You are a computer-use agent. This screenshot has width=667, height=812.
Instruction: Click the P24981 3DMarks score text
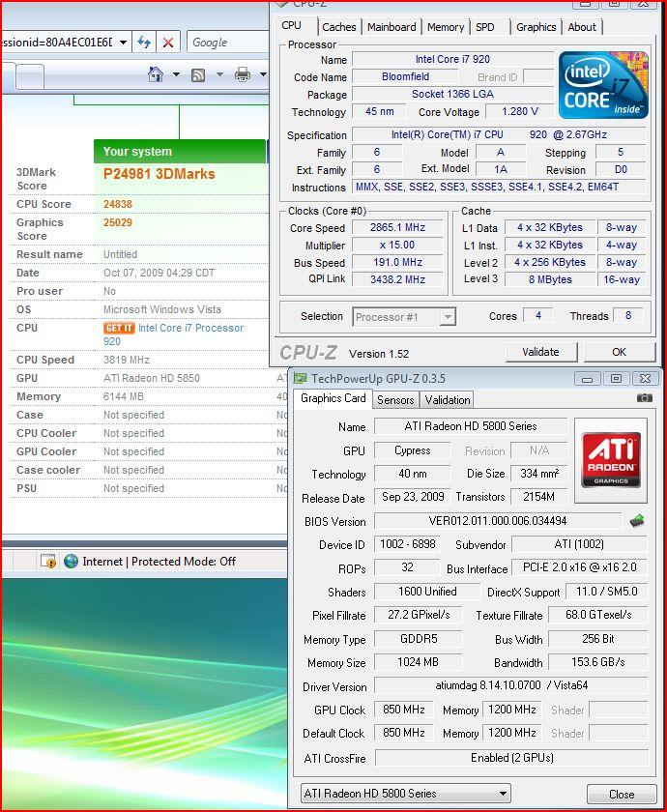click(159, 174)
